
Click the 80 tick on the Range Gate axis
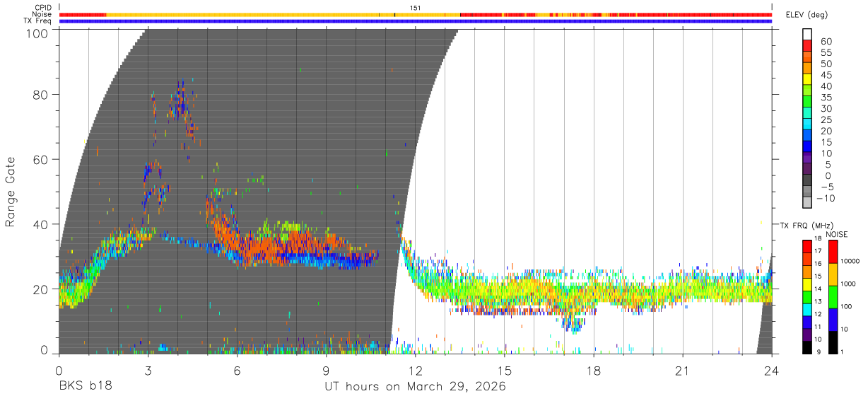pyautogui.click(x=42, y=95)
